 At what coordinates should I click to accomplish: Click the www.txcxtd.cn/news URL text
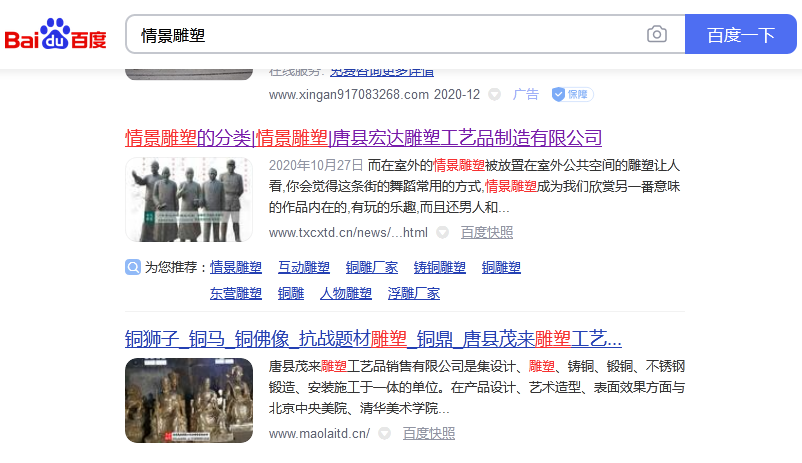tap(348, 233)
